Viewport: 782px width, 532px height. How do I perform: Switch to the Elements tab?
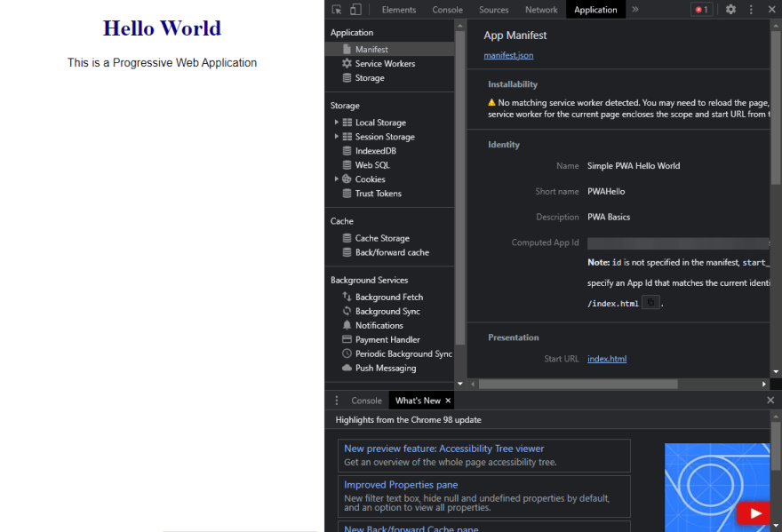(398, 10)
